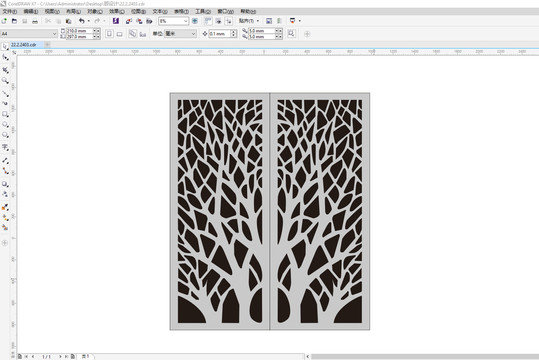Toggle Show grid icon
Image resolution: width=539 pixels, height=360 pixels.
click(218, 21)
